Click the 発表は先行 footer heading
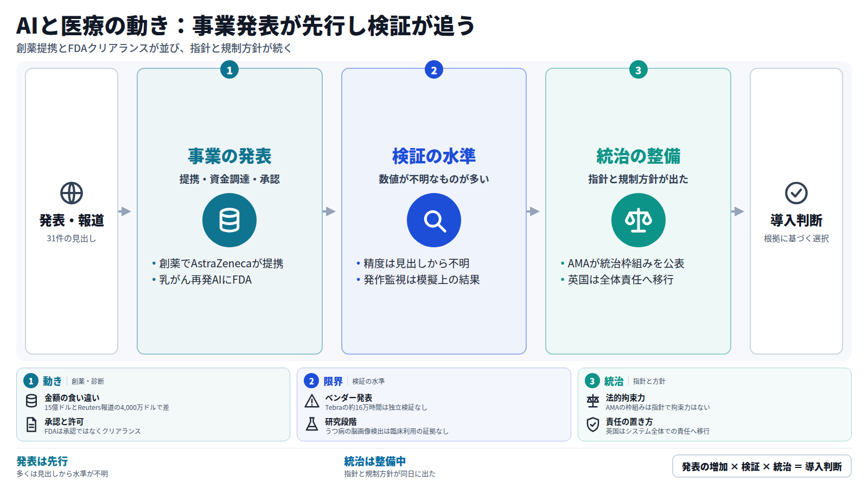The height and width of the screenshot is (488, 868). coord(42,461)
